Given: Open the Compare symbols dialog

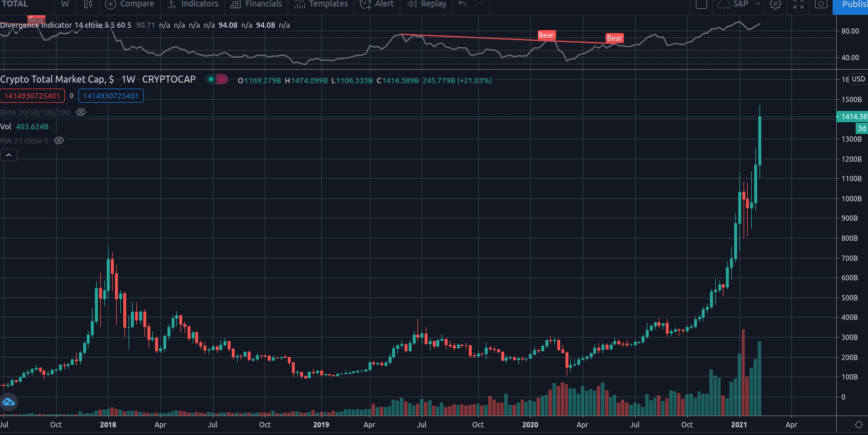Looking at the screenshot, I should (130, 4).
